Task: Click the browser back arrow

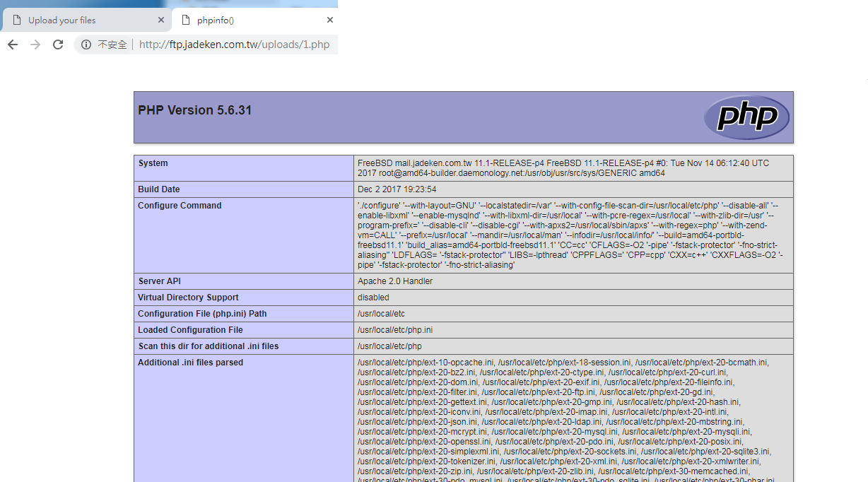Action: pyautogui.click(x=13, y=45)
